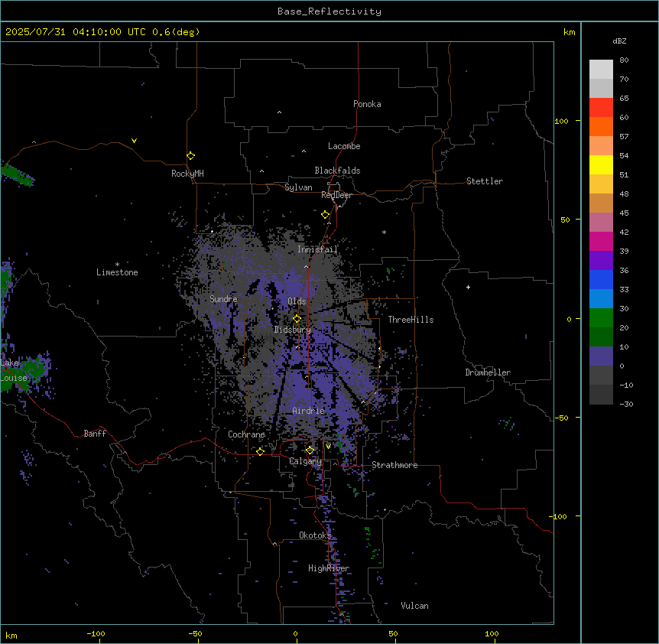Click the Base_Reflectivity title text
659x644 pixels.
329,11
